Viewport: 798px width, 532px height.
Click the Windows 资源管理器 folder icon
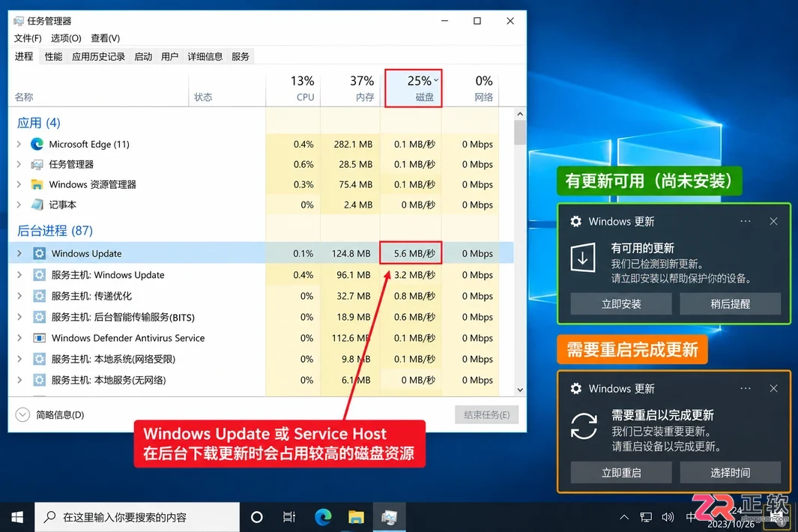(37, 184)
